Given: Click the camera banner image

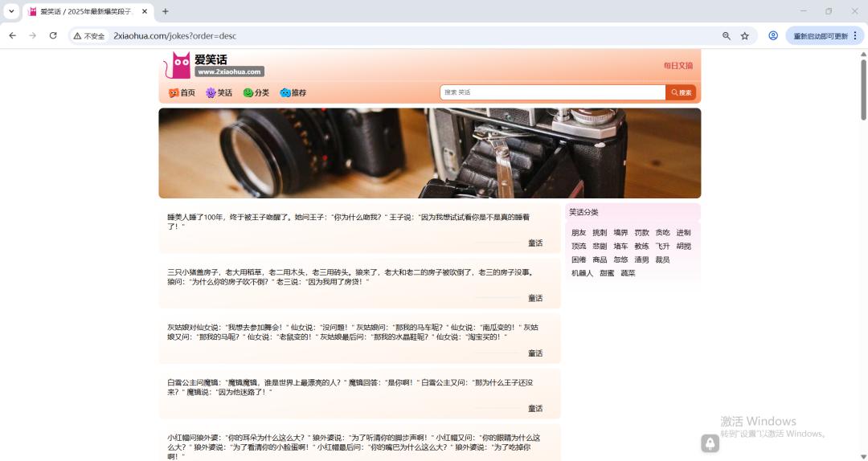Looking at the screenshot, I should 429,153.
